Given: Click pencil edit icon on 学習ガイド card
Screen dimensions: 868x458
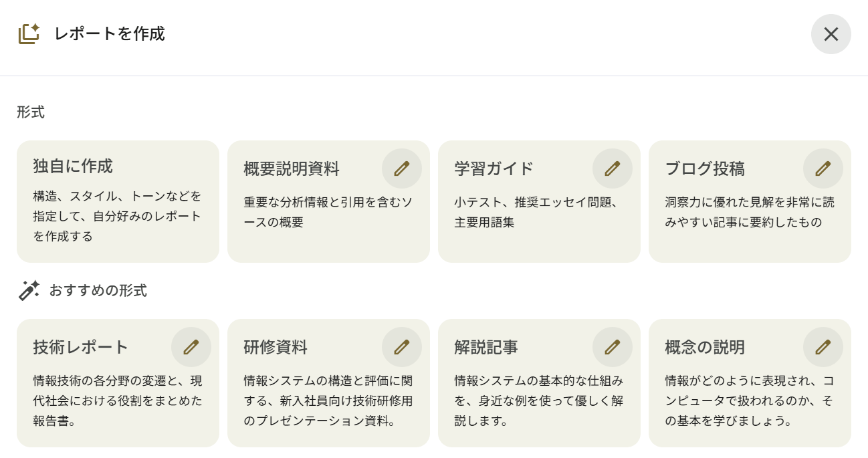Looking at the screenshot, I should point(613,168).
